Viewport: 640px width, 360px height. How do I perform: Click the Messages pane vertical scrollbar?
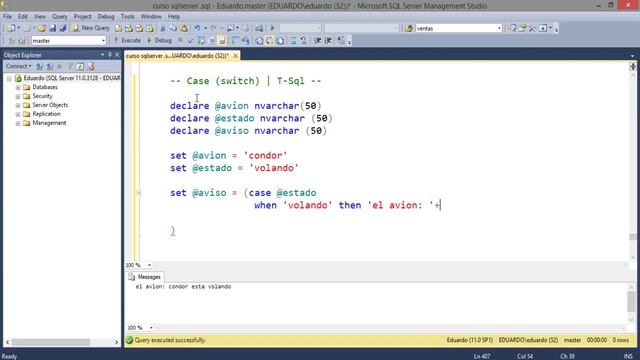(631, 302)
